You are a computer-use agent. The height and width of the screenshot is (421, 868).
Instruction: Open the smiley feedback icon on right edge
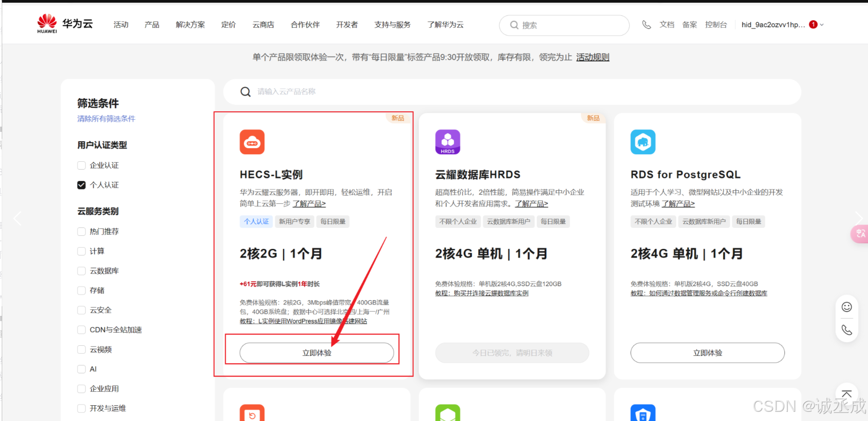847,307
